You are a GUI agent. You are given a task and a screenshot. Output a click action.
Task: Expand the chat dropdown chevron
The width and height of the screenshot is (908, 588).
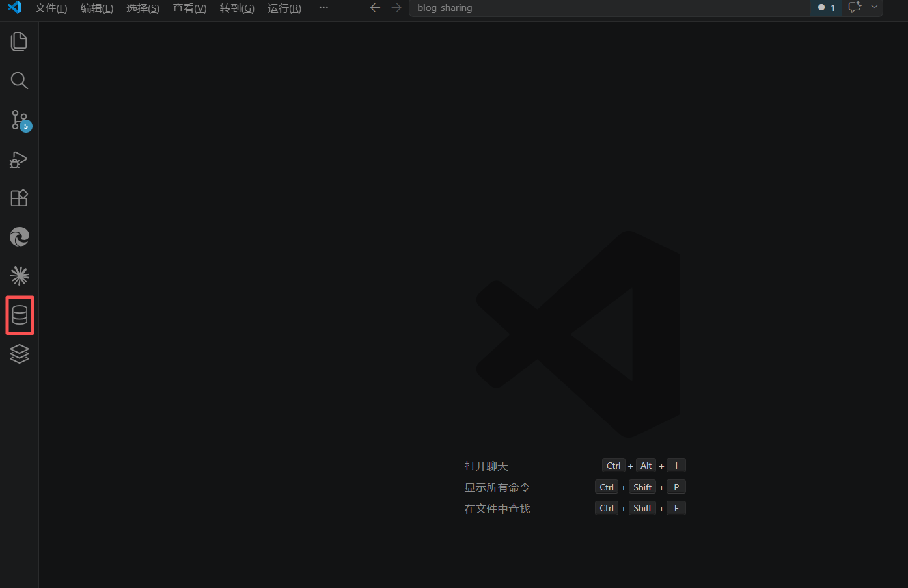pyautogui.click(x=874, y=7)
